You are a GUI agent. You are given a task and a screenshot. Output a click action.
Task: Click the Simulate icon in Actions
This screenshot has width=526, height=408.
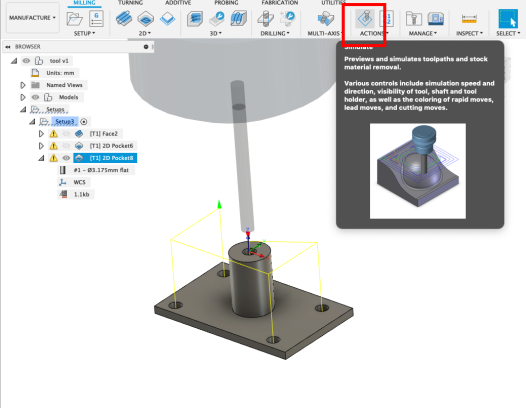(365, 18)
